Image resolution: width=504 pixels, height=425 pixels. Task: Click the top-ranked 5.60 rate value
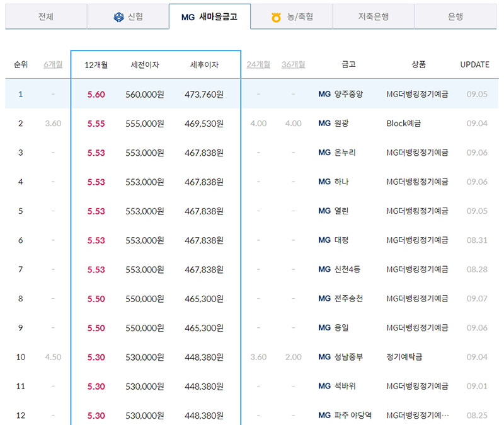click(x=97, y=93)
